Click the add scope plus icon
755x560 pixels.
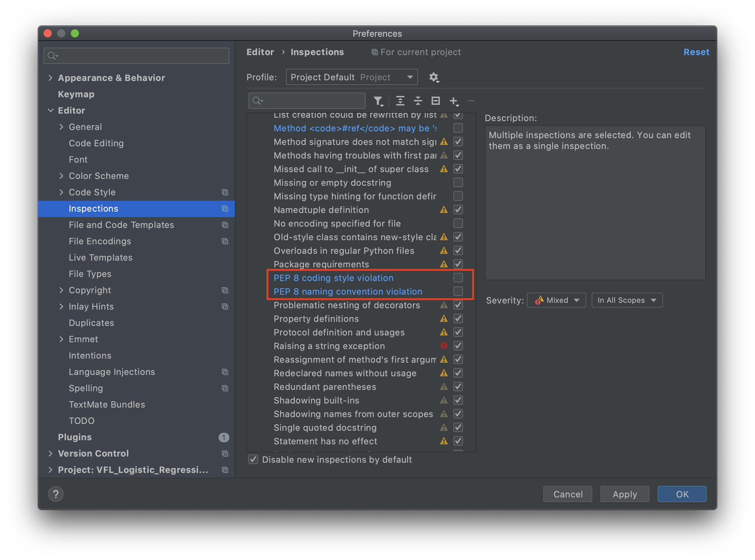(454, 101)
